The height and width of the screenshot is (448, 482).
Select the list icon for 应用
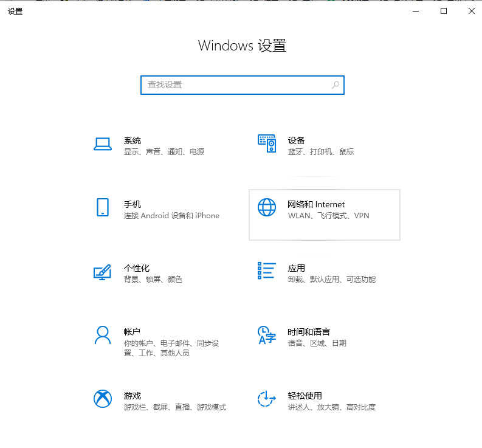[x=267, y=271]
